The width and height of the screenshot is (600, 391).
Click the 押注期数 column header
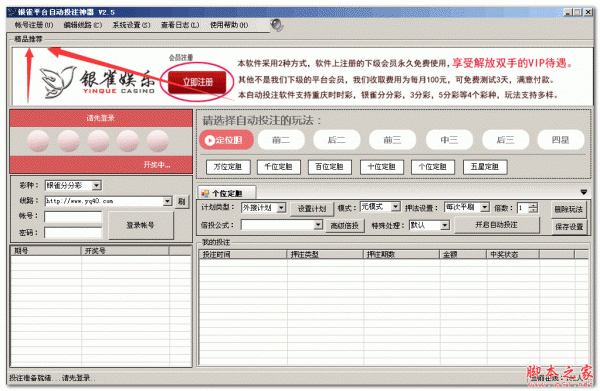[x=401, y=254]
